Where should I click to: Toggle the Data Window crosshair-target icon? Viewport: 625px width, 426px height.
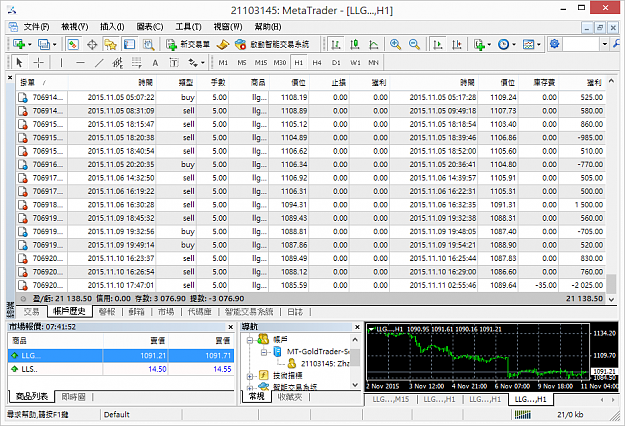pyautogui.click(x=92, y=44)
